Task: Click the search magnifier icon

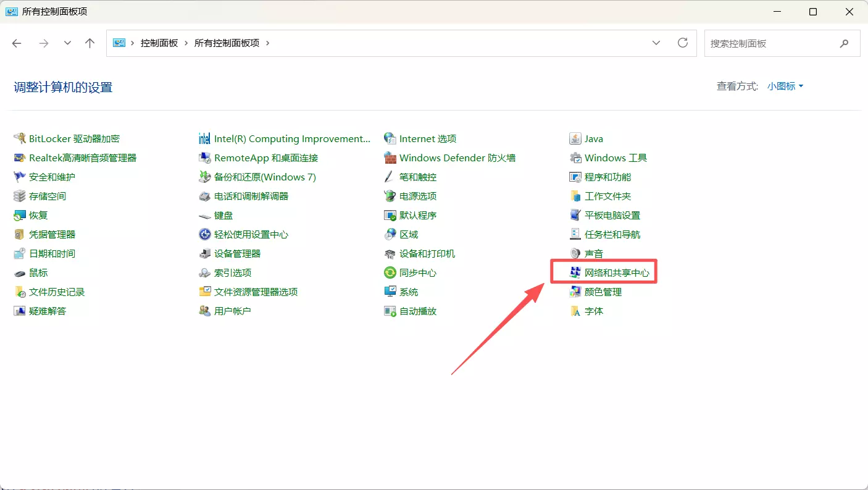Action: [x=844, y=43]
